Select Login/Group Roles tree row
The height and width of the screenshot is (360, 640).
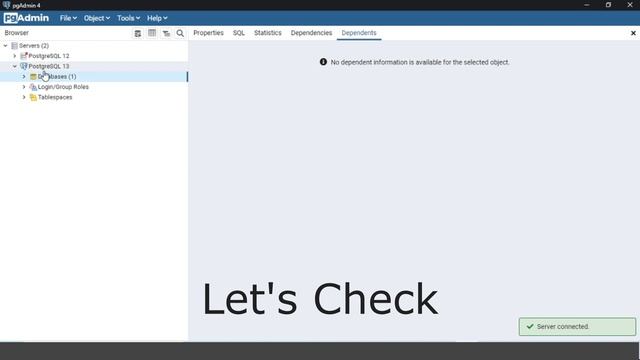[94, 87]
